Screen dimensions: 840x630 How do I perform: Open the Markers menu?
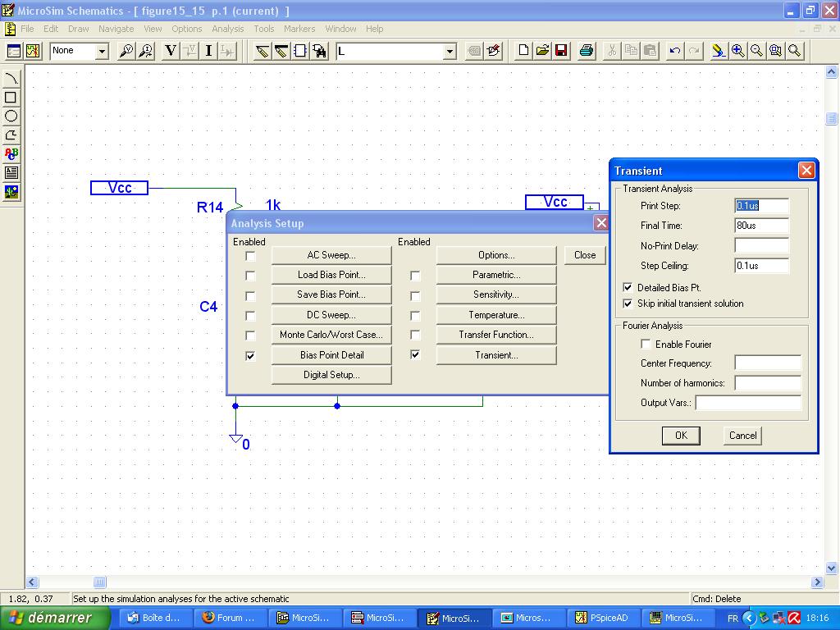(299, 29)
